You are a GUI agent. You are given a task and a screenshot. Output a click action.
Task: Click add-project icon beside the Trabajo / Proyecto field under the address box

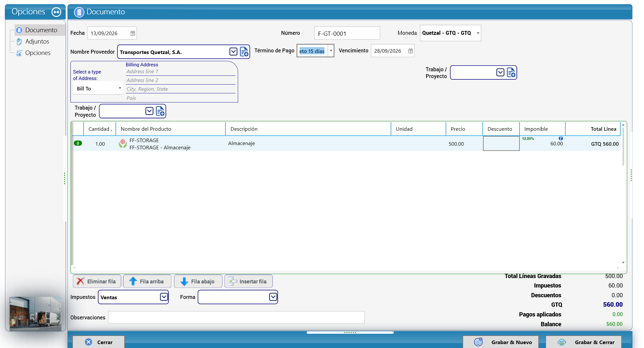click(x=160, y=111)
